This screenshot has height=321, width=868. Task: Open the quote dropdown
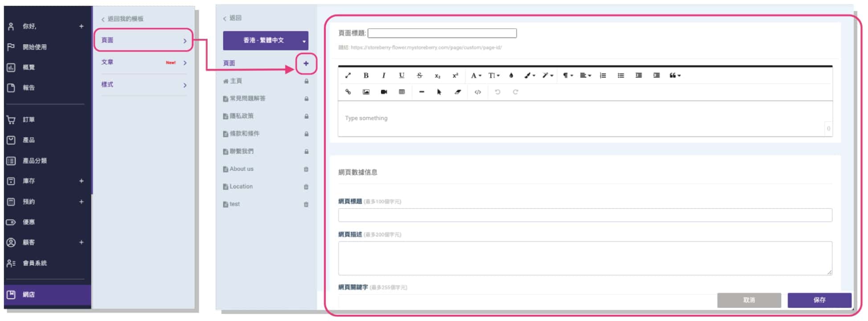click(x=675, y=75)
